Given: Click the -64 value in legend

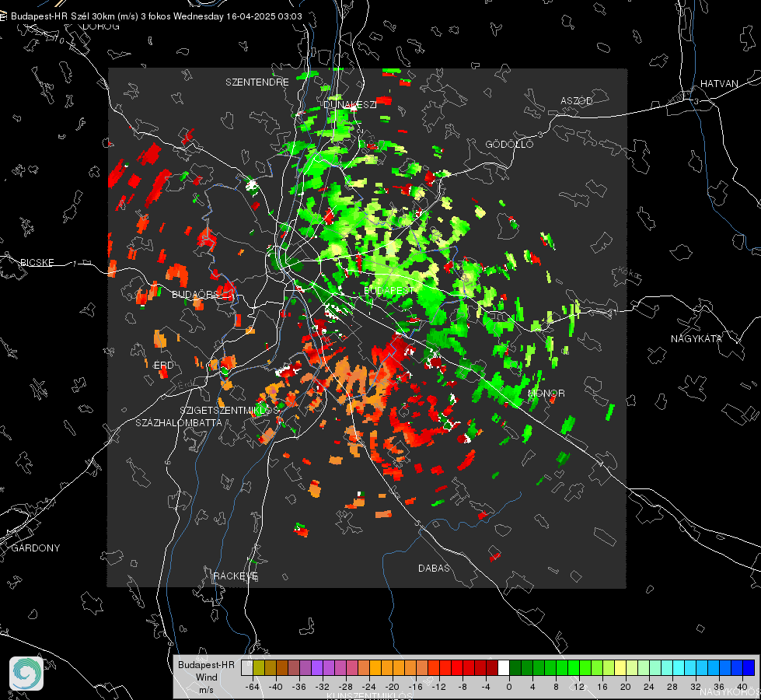Looking at the screenshot, I should pos(253,687).
